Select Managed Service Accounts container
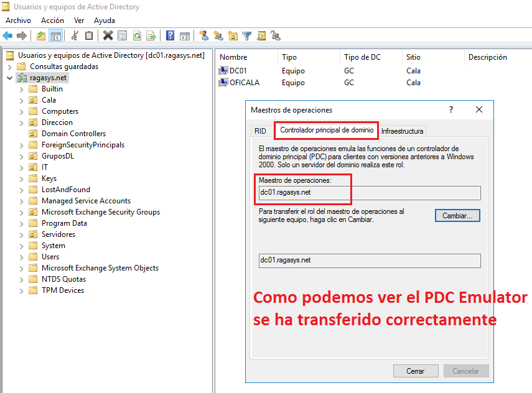 point(86,201)
